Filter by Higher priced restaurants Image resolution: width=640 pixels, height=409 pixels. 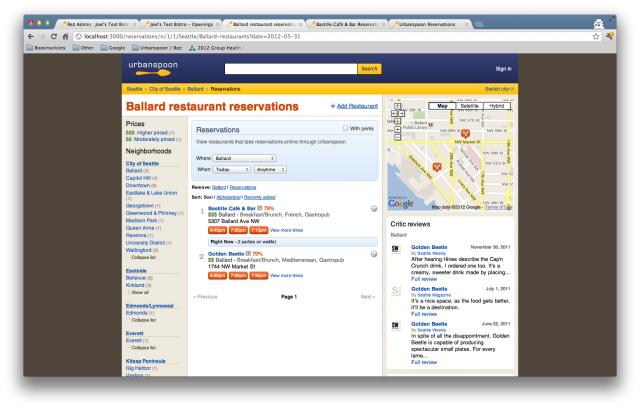pos(152,133)
